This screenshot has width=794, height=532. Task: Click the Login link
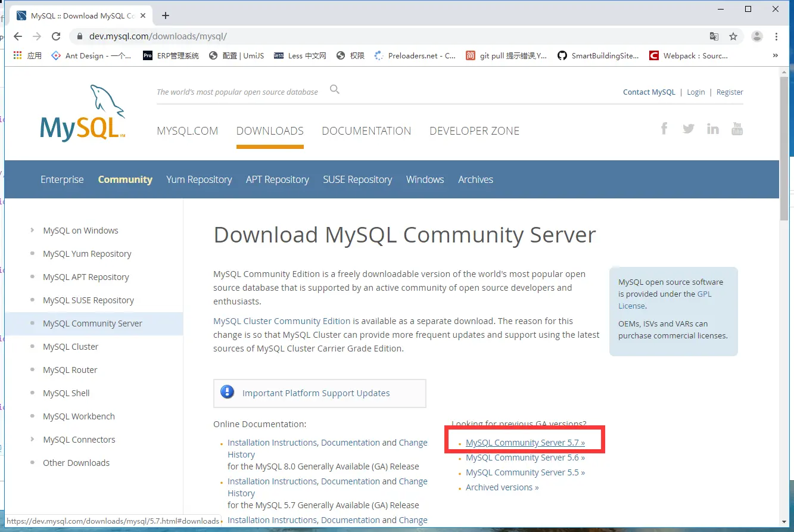[x=696, y=92]
